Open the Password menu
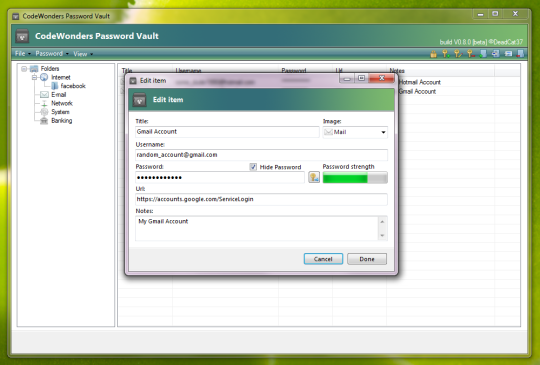Viewport: 540px width, 365px height. point(52,54)
